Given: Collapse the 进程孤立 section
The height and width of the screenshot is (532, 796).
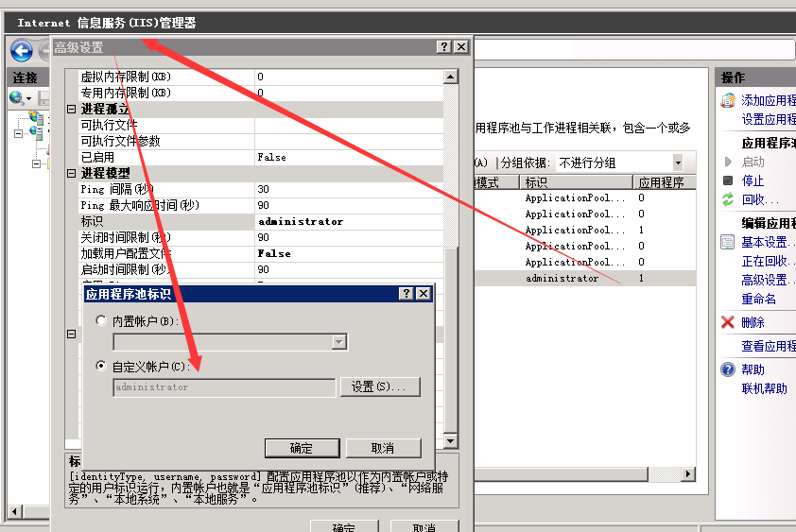Looking at the screenshot, I should point(72,110).
